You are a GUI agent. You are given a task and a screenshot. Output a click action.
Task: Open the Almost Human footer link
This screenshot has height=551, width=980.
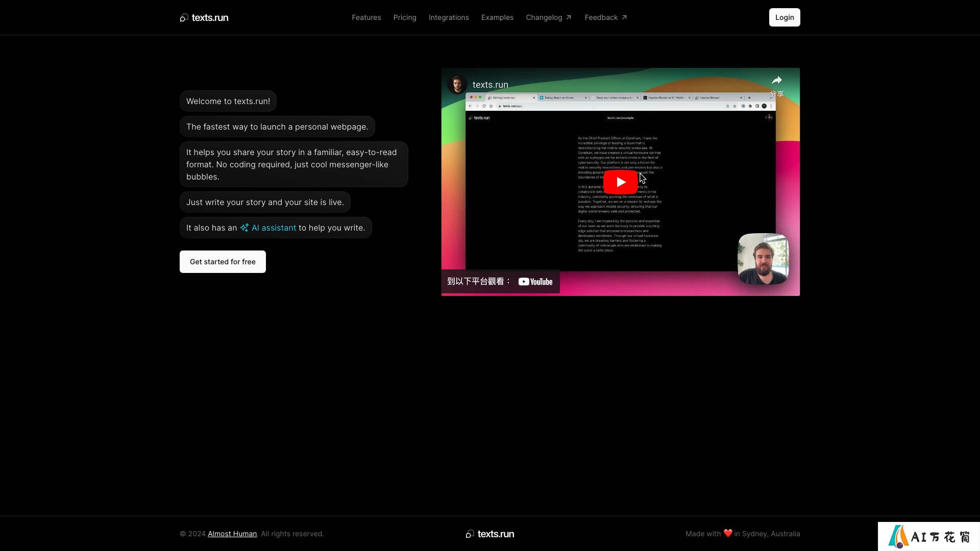pos(232,534)
